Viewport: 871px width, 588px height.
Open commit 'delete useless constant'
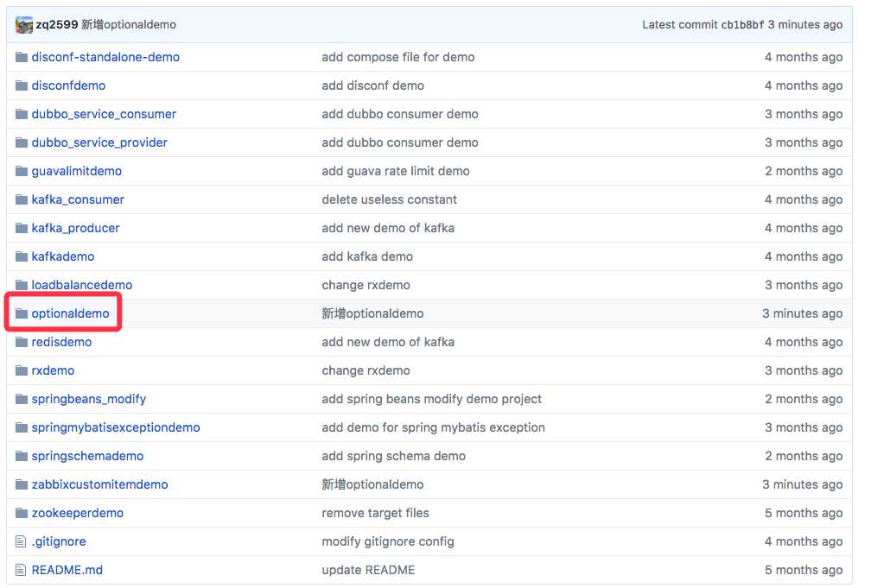point(390,199)
